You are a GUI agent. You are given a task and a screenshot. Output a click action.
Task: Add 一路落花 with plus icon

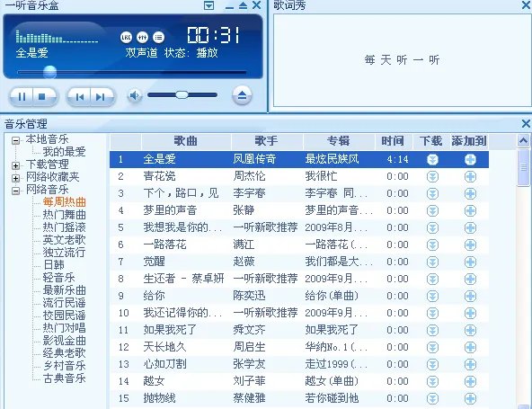coord(470,245)
